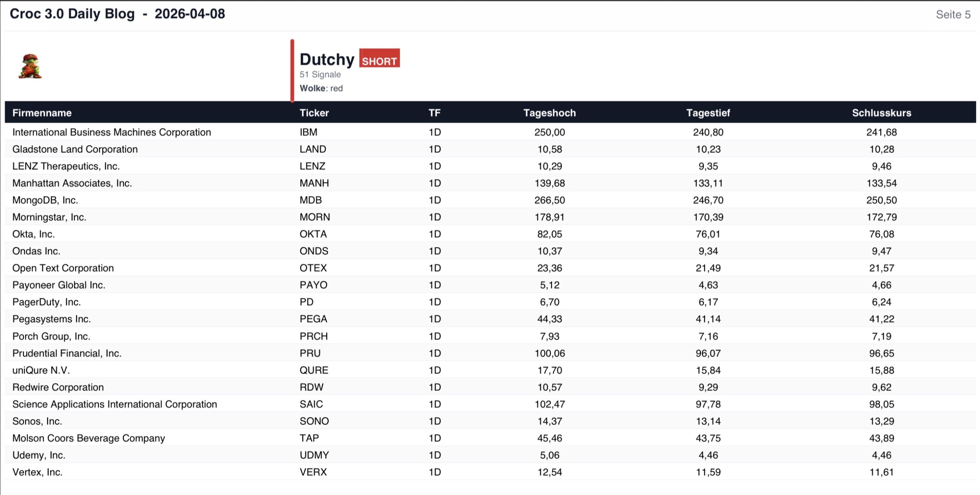The image size is (980, 495).
Task: Click the Seite 5 page indicator
Action: 953,15
